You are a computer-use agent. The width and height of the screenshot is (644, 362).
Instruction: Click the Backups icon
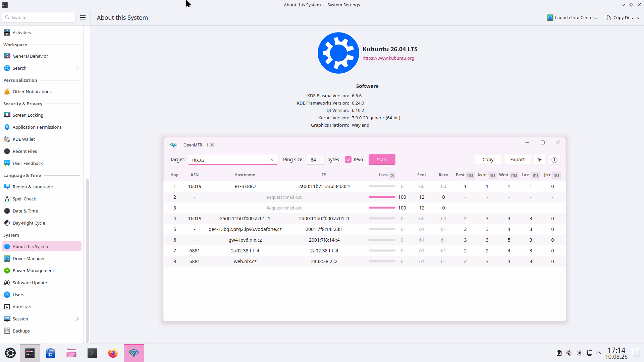click(7, 331)
